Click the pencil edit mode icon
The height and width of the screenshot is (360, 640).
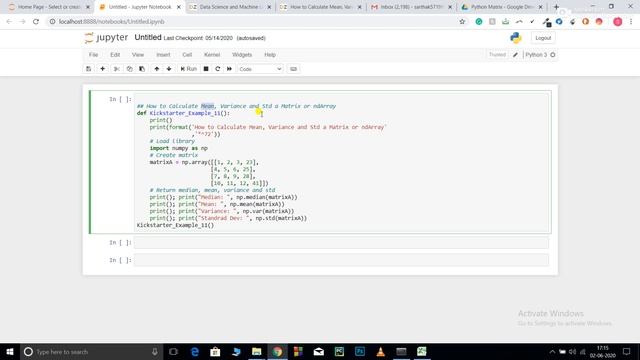(x=515, y=55)
